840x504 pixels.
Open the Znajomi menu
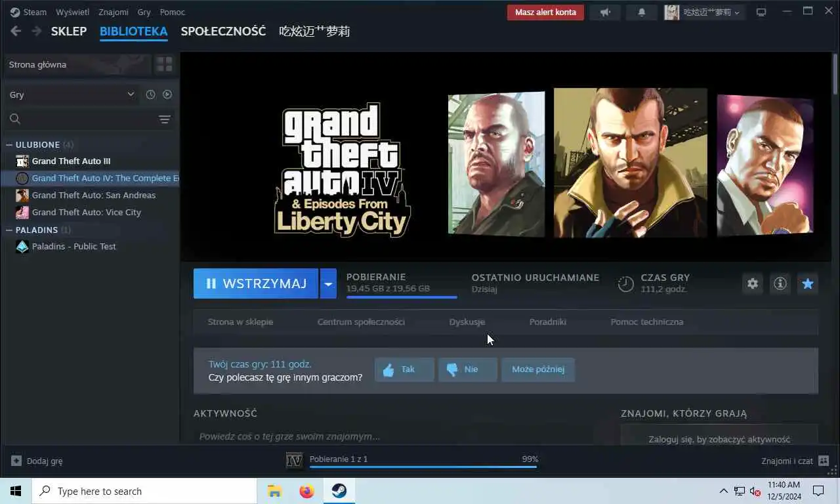pos(114,12)
